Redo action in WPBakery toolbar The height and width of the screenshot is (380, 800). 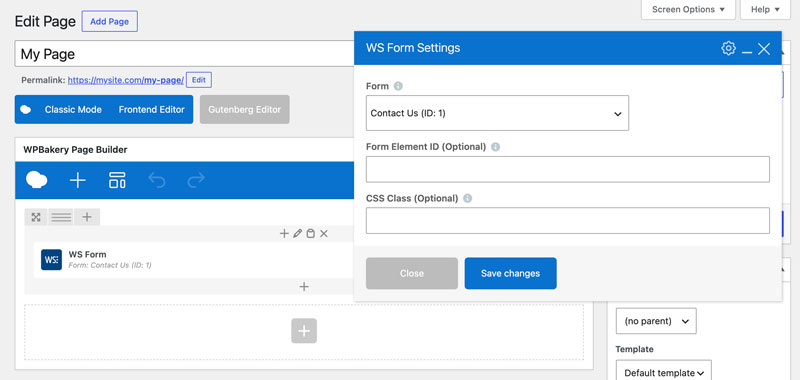(196, 180)
